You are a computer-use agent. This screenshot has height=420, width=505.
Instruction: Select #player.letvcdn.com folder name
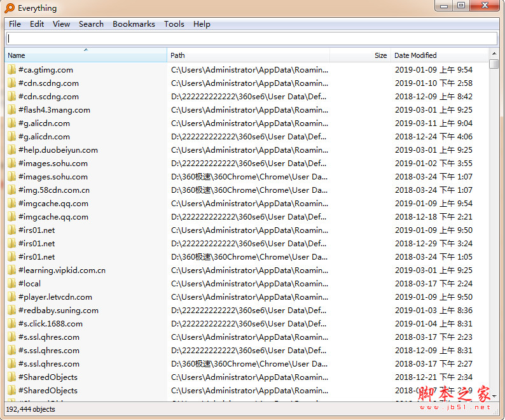point(55,297)
